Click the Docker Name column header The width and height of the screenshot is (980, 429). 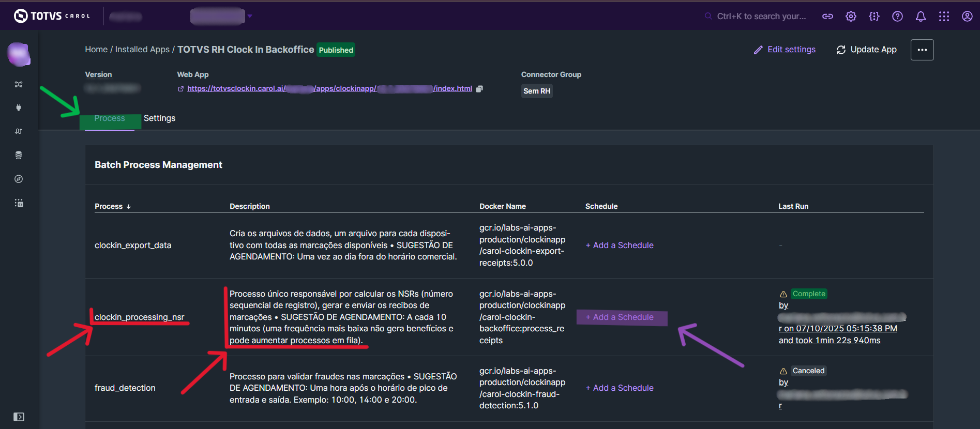coord(503,206)
